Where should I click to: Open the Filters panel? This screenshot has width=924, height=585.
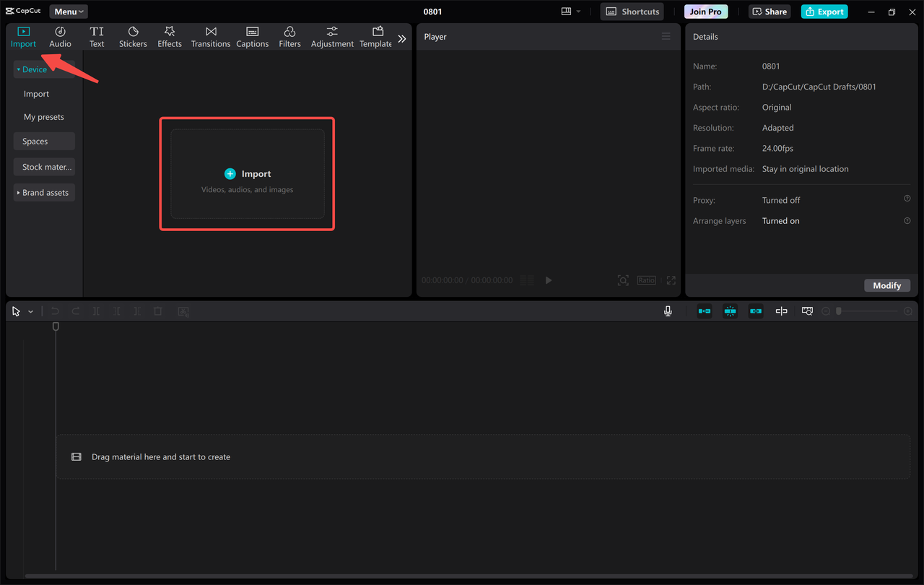pos(289,36)
